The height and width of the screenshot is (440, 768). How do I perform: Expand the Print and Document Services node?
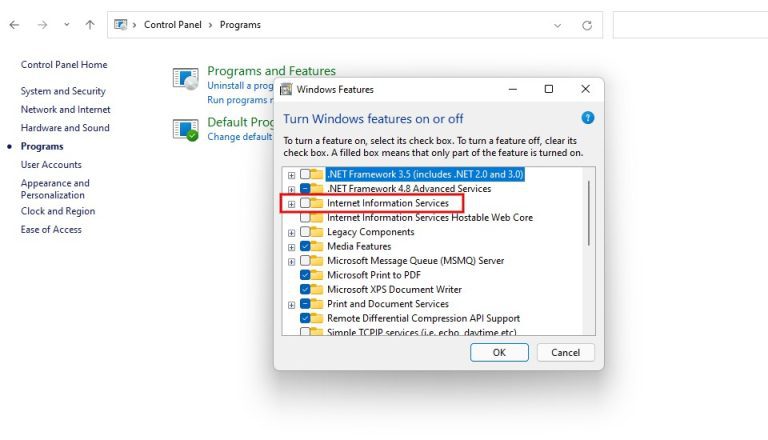291,304
